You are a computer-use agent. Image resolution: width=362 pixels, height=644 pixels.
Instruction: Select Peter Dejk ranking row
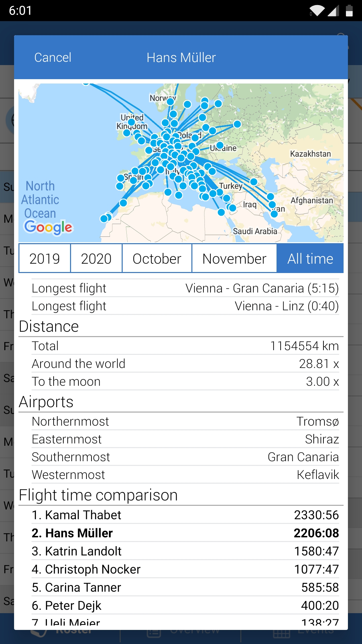[185, 605]
